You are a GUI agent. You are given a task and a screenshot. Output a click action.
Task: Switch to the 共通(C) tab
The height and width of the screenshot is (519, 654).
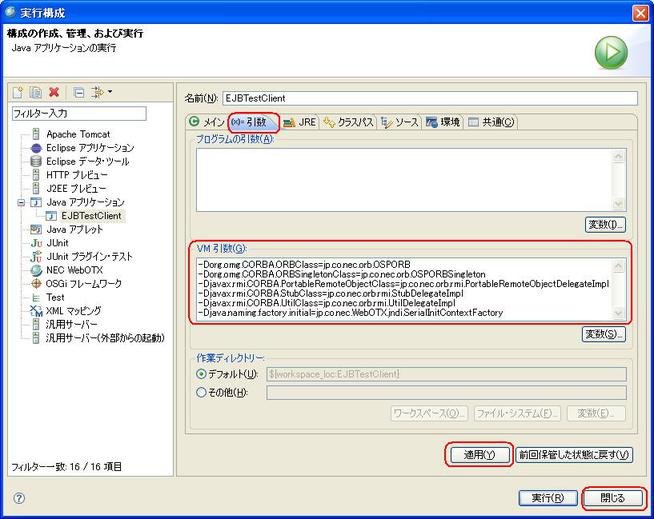coord(491,122)
